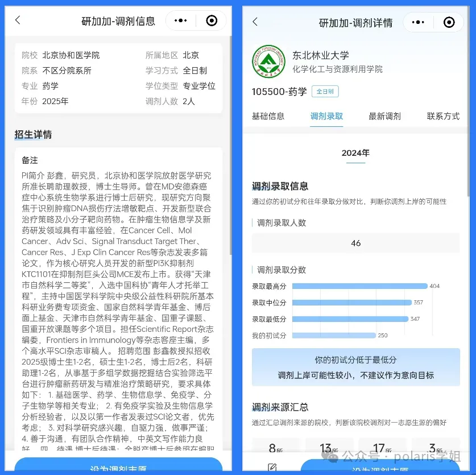
Task: Tap the 全日制 tag badge
Action: [x=325, y=92]
